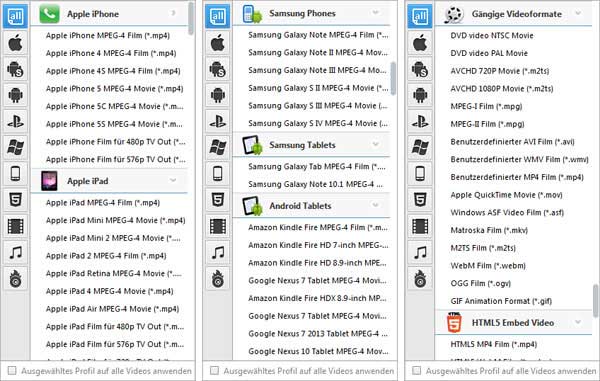Image resolution: width=600 pixels, height=381 pixels.
Task: Choose the PlayStation icon in the Samsung Phones panel
Action: 218,121
